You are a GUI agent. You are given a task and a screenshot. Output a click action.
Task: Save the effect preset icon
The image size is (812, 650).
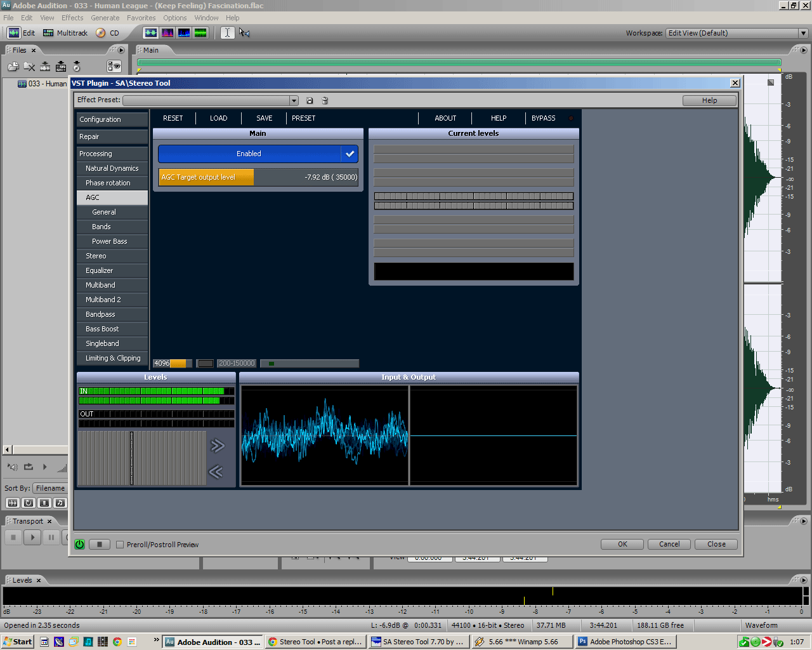310,100
